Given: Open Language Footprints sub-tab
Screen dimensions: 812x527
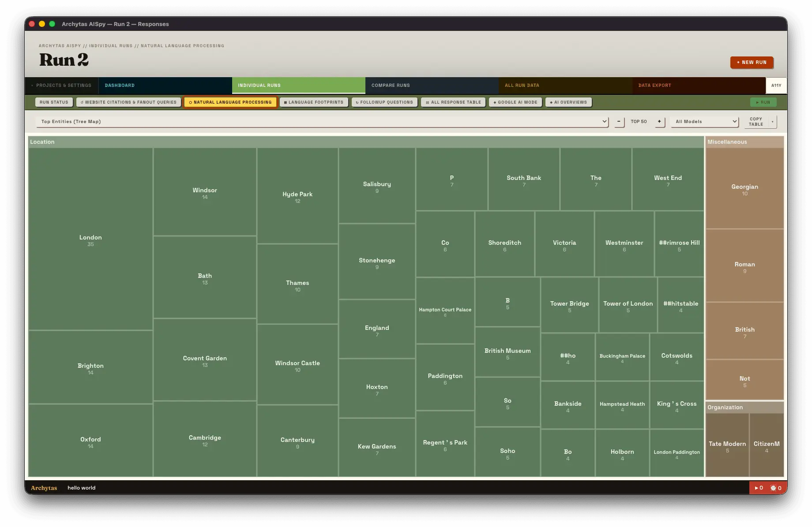Looking at the screenshot, I should click(314, 102).
